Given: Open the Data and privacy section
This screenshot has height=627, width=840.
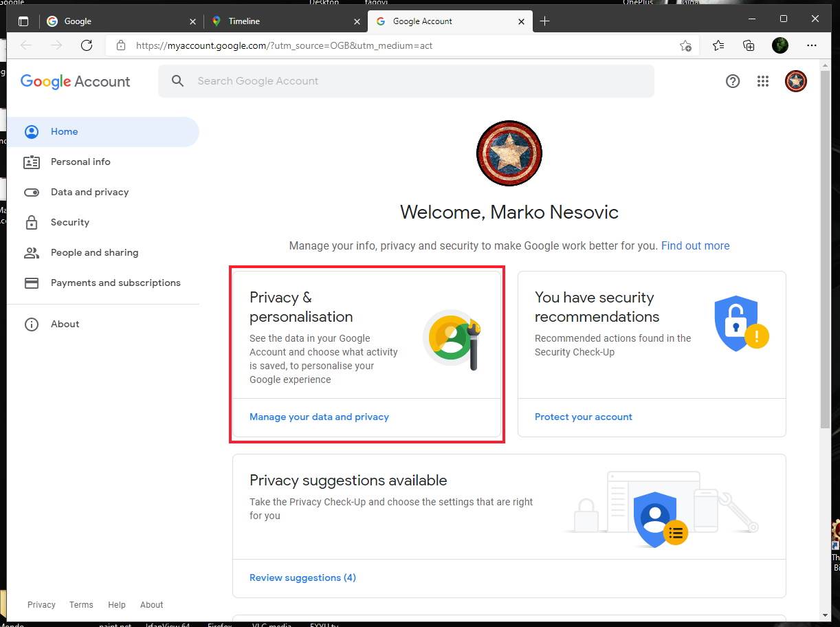Looking at the screenshot, I should point(89,192).
